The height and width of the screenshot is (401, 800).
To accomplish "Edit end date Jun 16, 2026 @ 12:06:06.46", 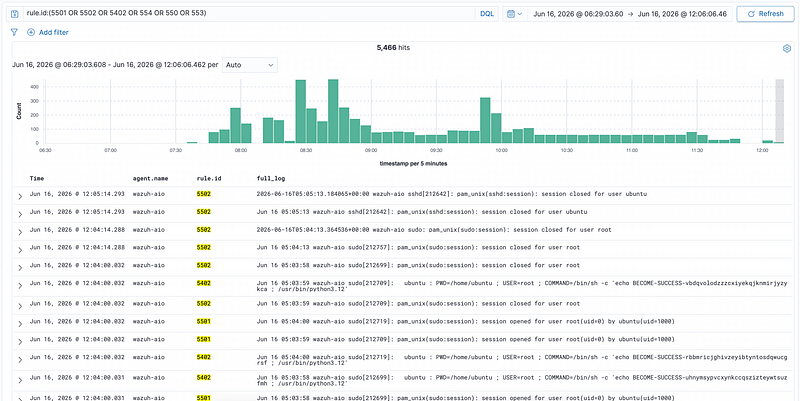I will 682,14.
